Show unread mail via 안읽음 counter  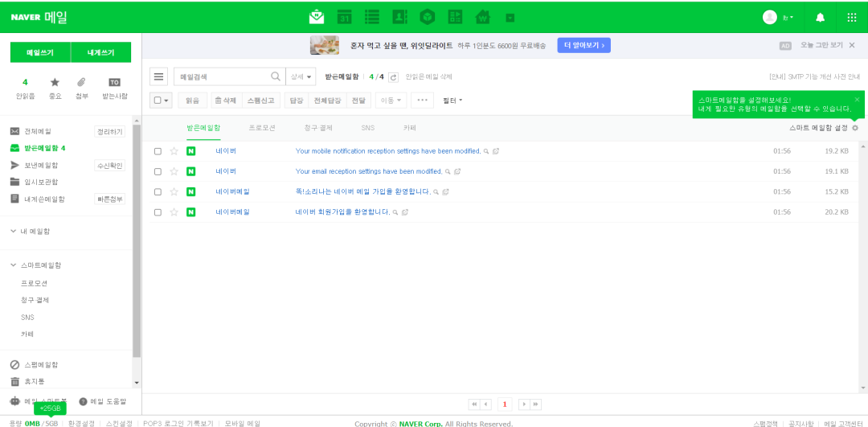coord(25,88)
